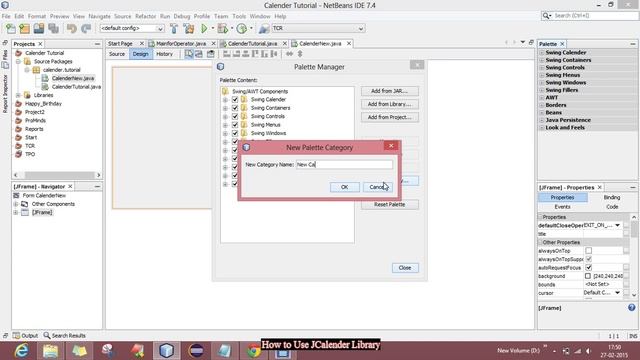Click the Add from JAR button

tap(389, 91)
